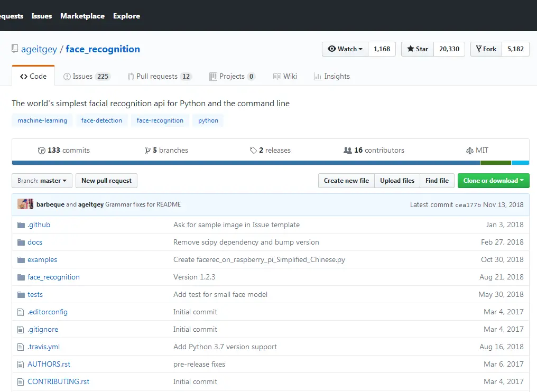Expand the Clone or download menu
Viewport: 537px width, 392px height.
click(493, 181)
